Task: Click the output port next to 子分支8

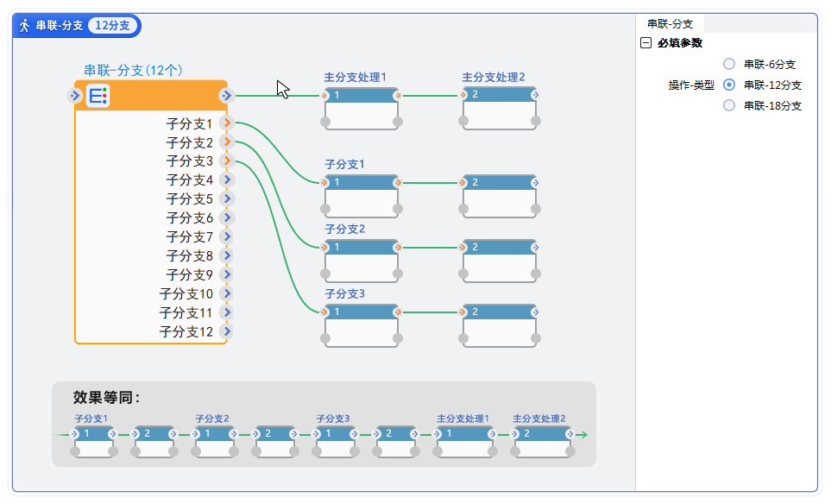Action: pos(226,255)
